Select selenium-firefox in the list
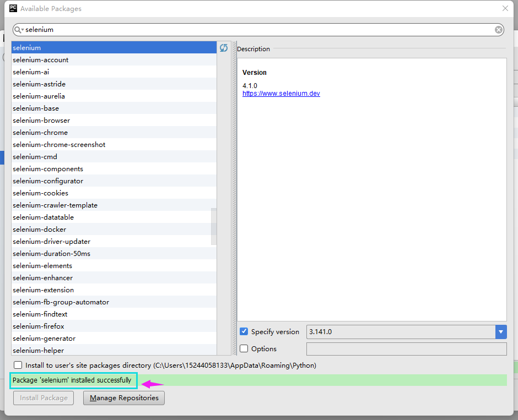This screenshot has width=518, height=420. point(114,326)
